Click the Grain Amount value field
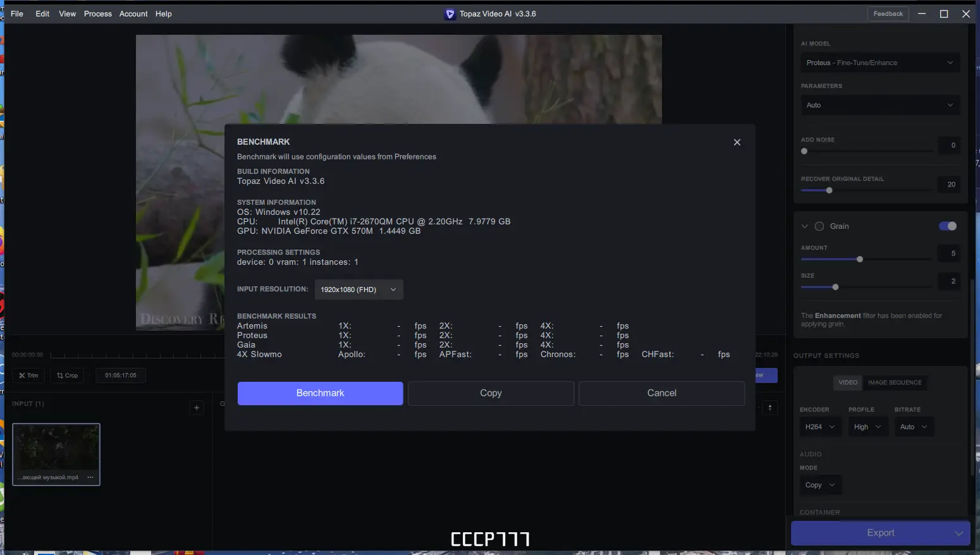980x555 pixels. tap(948, 253)
